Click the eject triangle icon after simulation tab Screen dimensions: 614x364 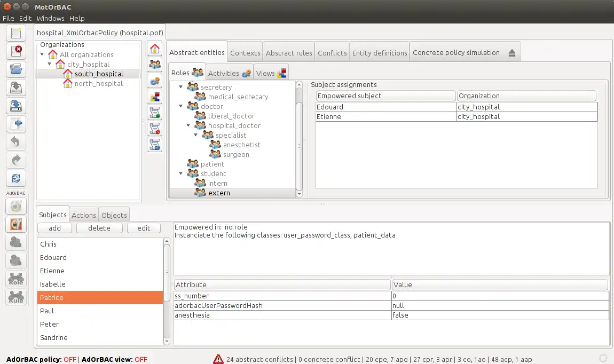[x=512, y=53]
